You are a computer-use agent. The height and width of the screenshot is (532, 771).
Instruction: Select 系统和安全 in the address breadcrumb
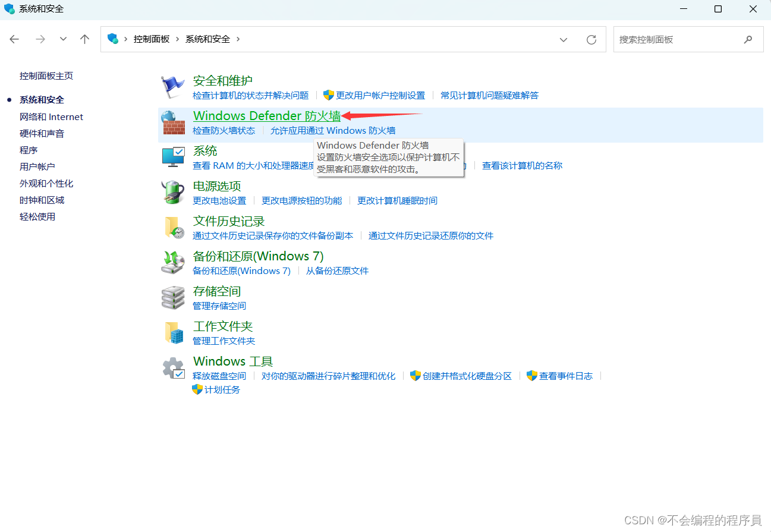point(207,39)
